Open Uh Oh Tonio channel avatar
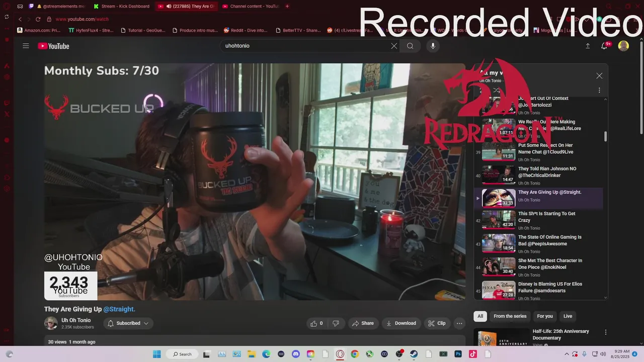The height and width of the screenshot is (362, 644). click(51, 323)
